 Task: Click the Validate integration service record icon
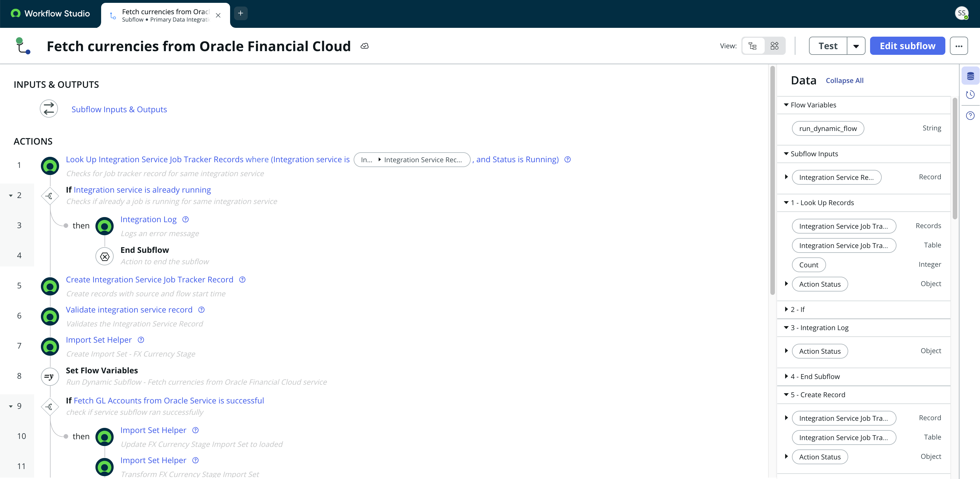[50, 316]
